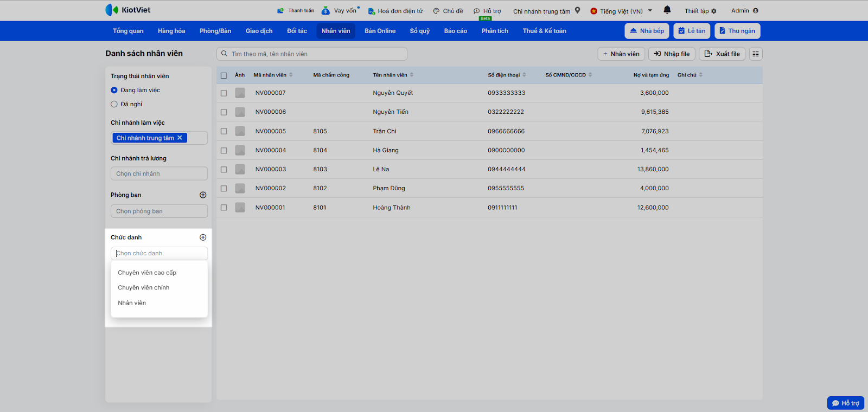Open the Sổ quỹ menu
Image resolution: width=868 pixels, height=412 pixels.
pos(420,31)
